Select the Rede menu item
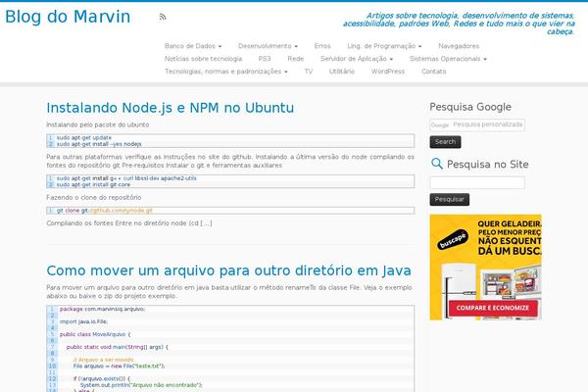 [296, 59]
